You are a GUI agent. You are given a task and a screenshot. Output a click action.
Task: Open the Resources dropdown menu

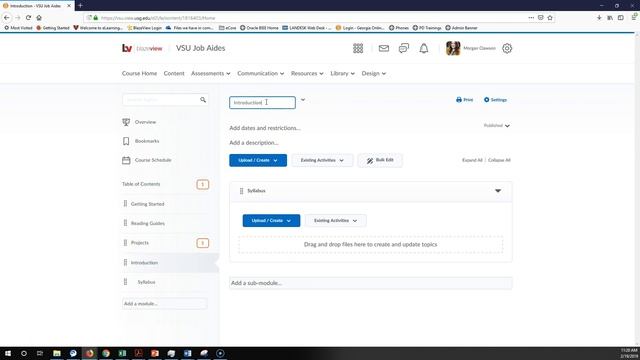click(x=307, y=73)
